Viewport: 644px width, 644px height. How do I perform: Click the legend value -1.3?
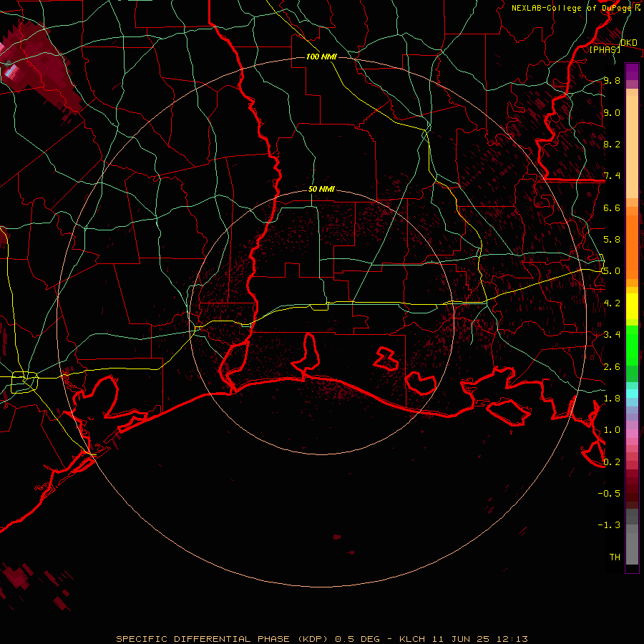[609, 525]
